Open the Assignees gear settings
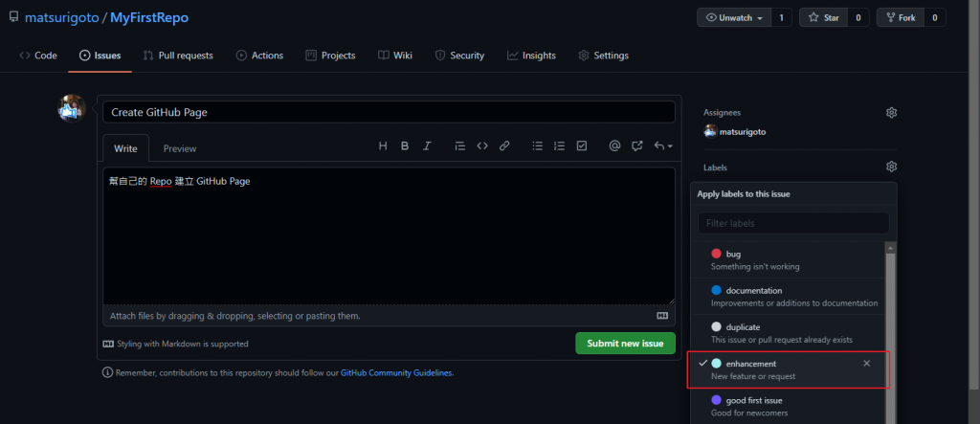Viewport: 980px width, 424px height. click(x=891, y=113)
